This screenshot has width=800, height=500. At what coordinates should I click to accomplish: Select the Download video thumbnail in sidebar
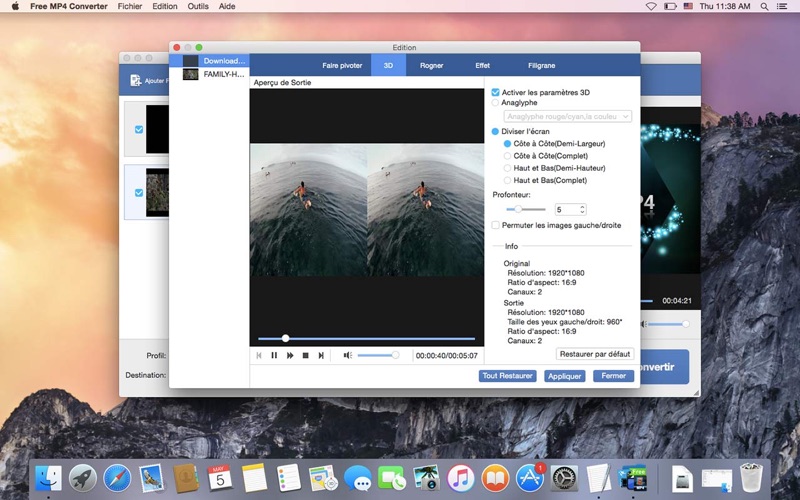pos(190,61)
